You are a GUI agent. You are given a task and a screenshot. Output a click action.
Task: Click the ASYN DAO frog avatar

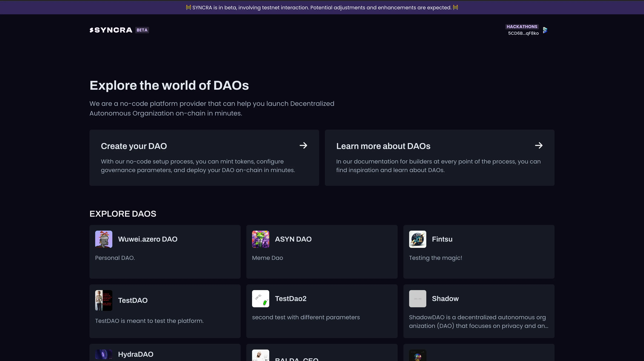(260, 239)
